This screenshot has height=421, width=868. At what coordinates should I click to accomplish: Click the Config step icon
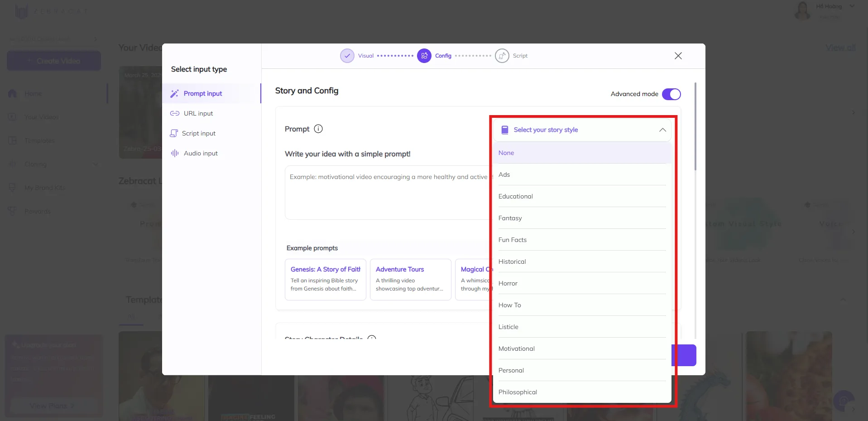[424, 56]
